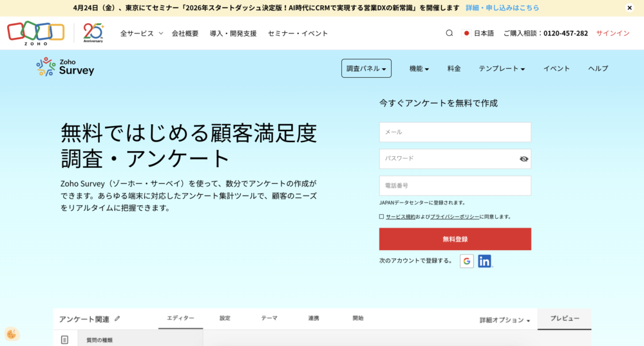Open テンプレート dropdown menu
Screen dimensions: 644x346
[x=502, y=68]
